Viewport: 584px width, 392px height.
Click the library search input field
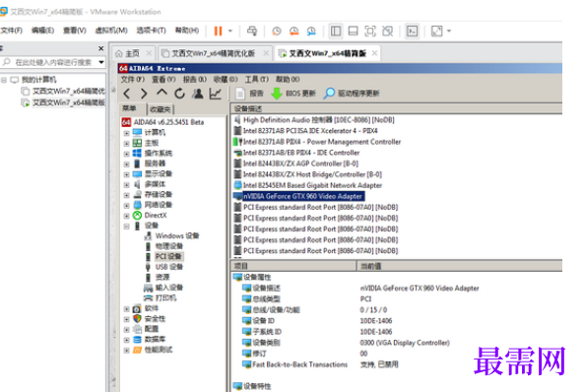click(x=53, y=62)
